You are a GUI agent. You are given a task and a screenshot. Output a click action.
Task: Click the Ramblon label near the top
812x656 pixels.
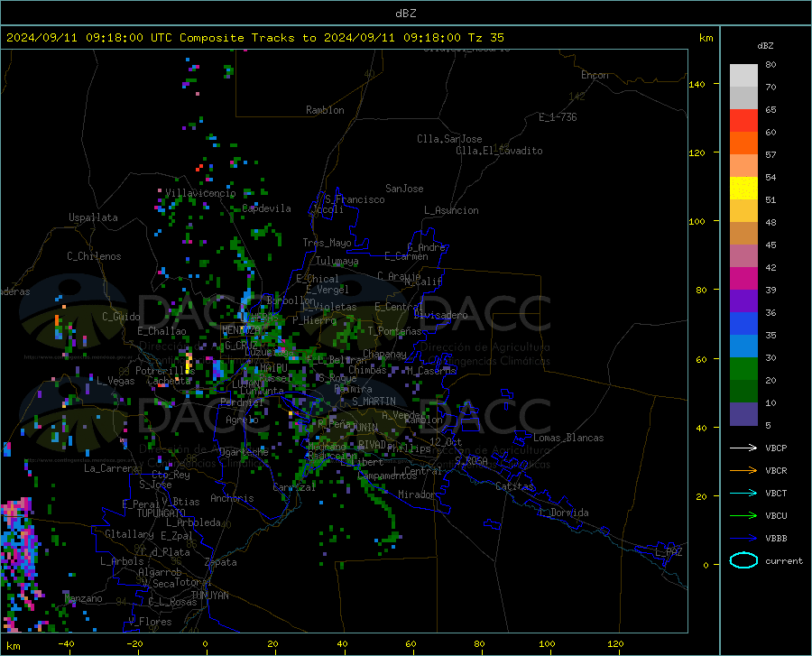tap(325, 110)
